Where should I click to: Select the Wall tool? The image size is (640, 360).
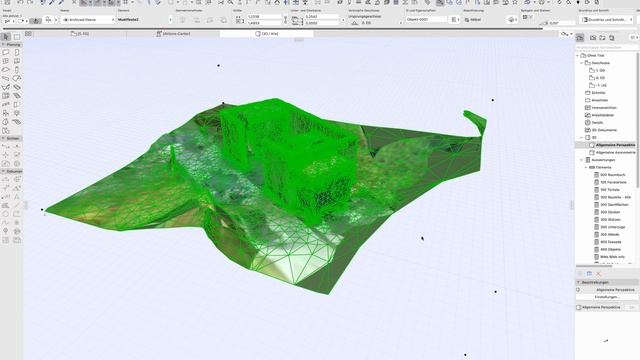pos(6,52)
